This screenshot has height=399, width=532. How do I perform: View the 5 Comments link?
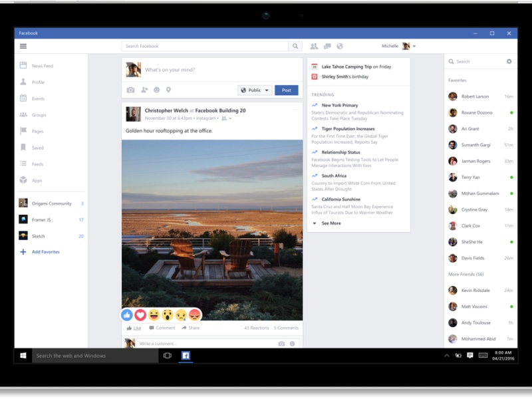[286, 328]
